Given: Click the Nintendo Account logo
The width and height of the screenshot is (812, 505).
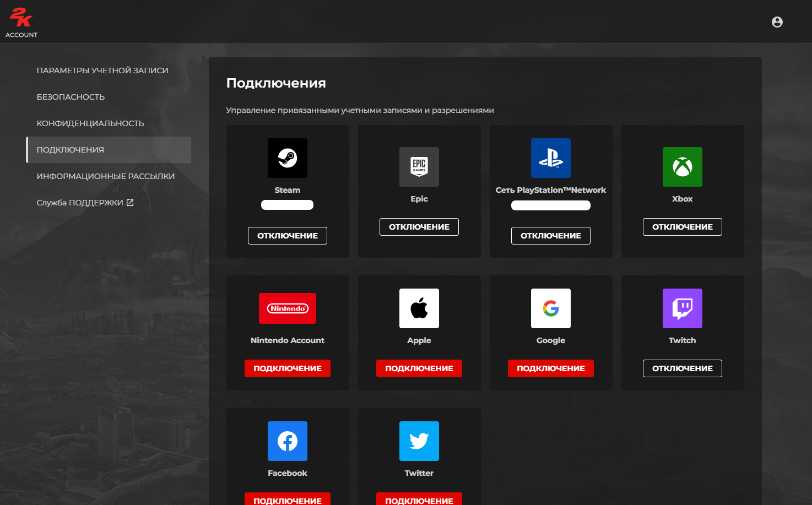Looking at the screenshot, I should coord(288,308).
